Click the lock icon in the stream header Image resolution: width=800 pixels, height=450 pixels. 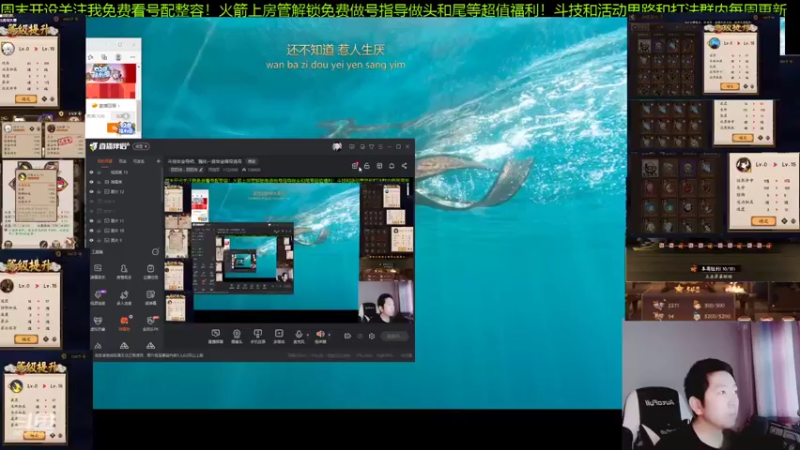click(x=367, y=166)
